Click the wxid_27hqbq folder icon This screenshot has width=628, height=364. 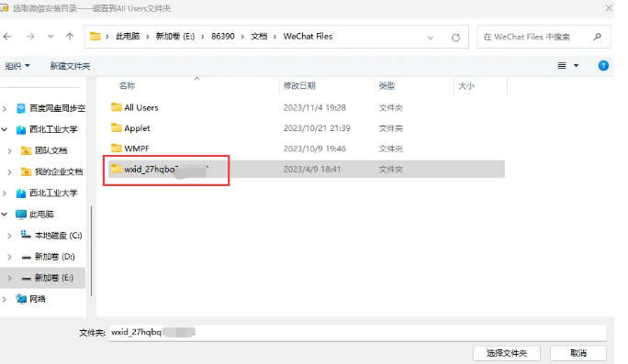click(117, 169)
